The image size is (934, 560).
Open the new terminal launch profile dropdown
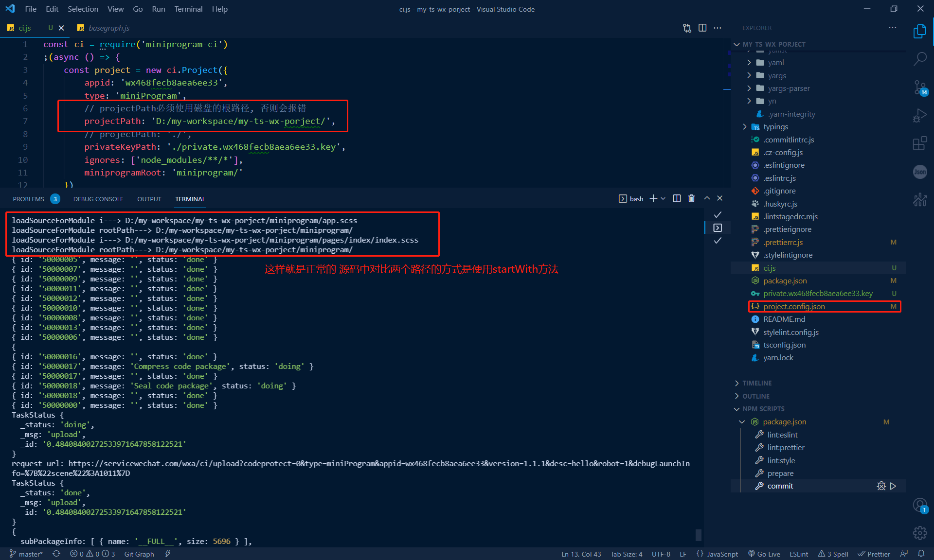click(663, 198)
